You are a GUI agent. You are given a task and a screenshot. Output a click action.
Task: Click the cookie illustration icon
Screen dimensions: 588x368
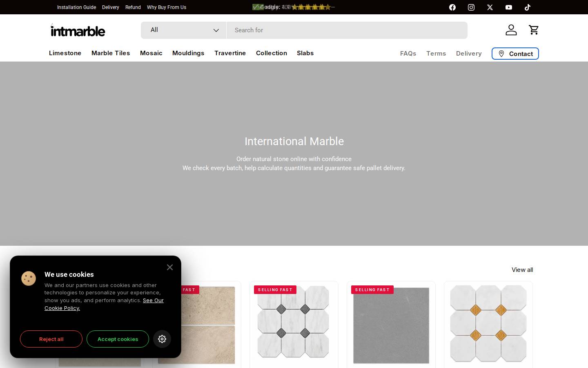coord(29,278)
